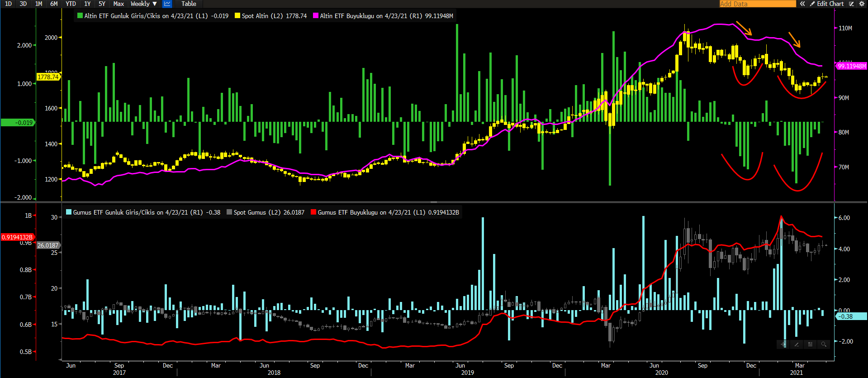
Task: Click red 0.9194132B axis tag
Action: click(x=17, y=237)
